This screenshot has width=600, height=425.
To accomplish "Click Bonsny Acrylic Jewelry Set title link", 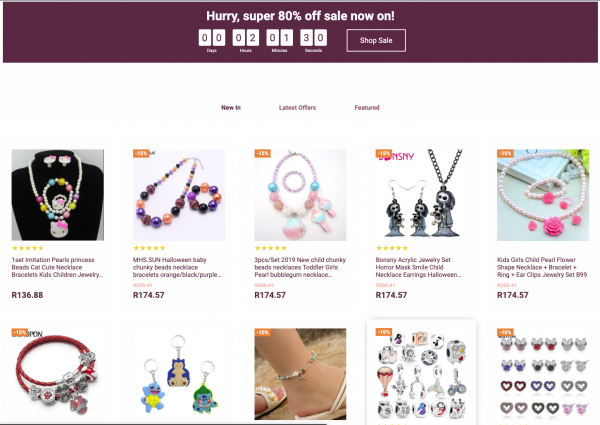I will click(x=418, y=267).
